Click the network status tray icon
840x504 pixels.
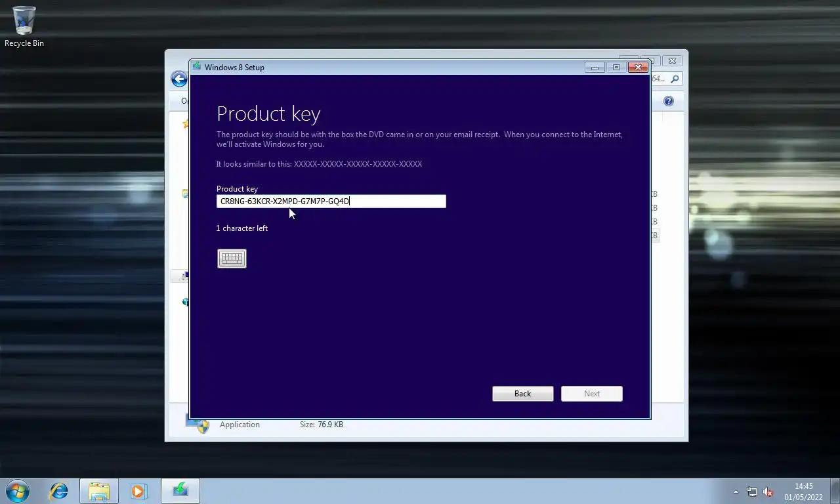pos(752,492)
